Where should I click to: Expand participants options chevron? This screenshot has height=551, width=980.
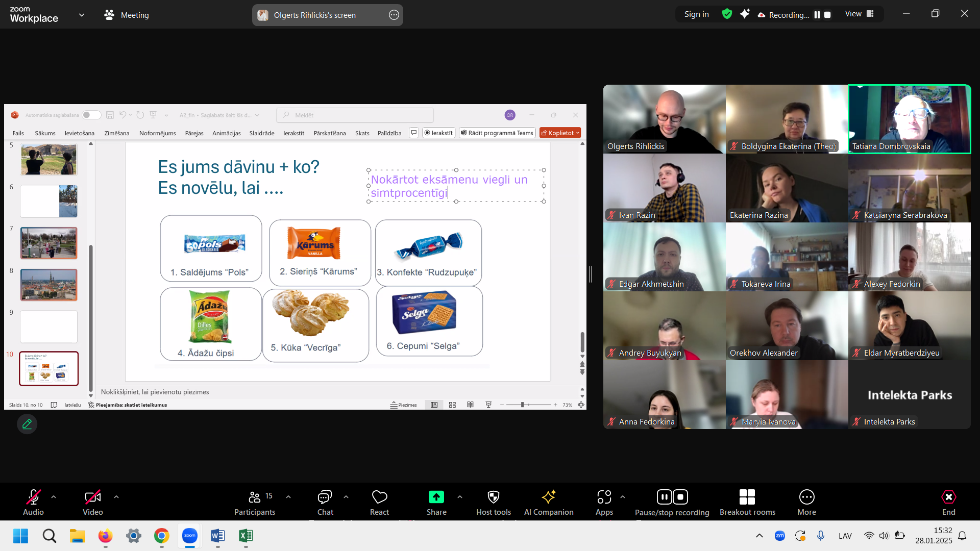click(x=288, y=497)
